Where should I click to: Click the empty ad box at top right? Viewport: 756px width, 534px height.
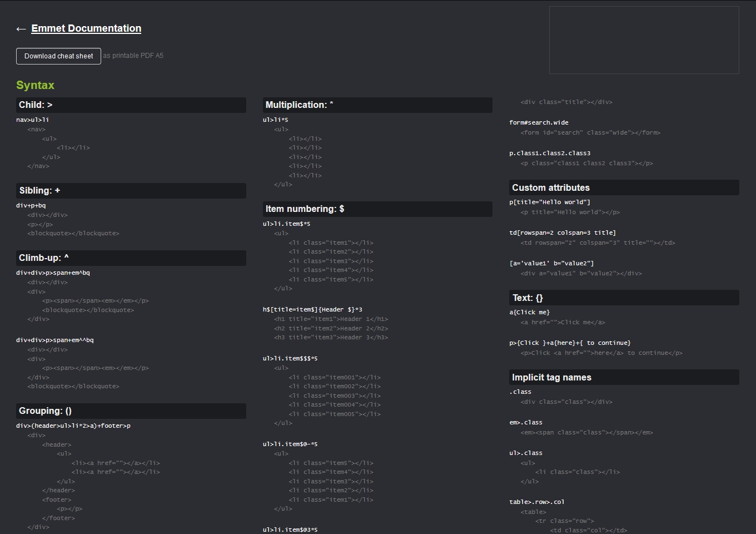pyautogui.click(x=644, y=40)
